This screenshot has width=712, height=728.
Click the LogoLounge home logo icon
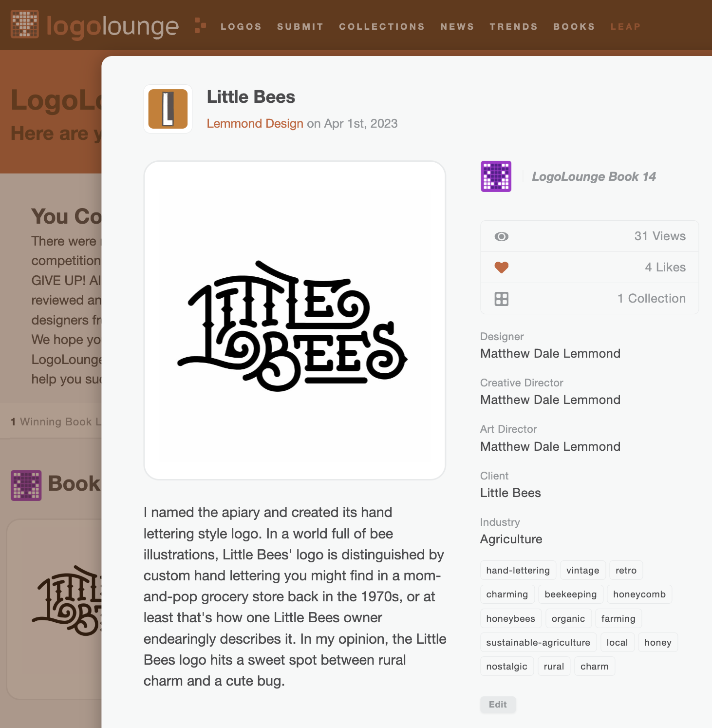coord(25,24)
